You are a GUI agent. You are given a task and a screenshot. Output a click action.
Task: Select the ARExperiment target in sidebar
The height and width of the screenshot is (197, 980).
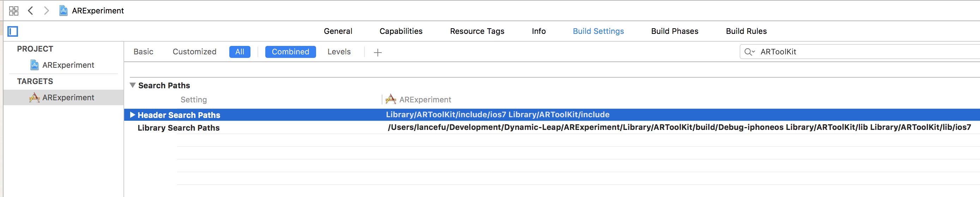[x=68, y=97]
